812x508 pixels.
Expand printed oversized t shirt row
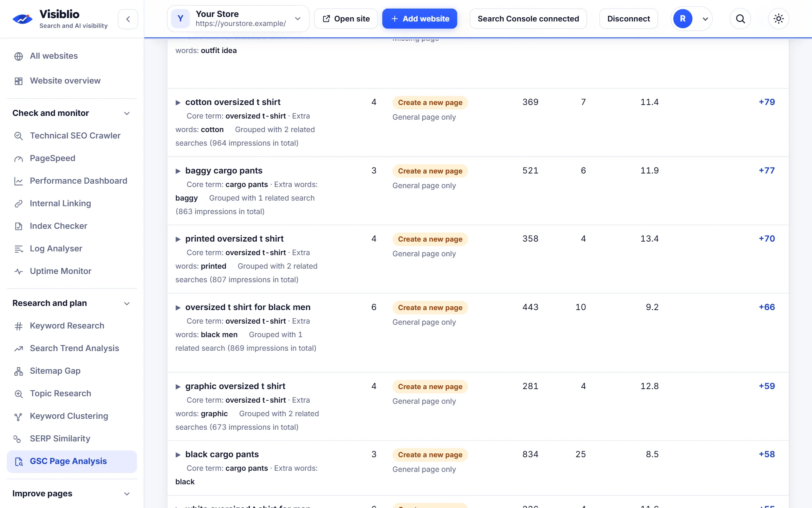(x=178, y=239)
